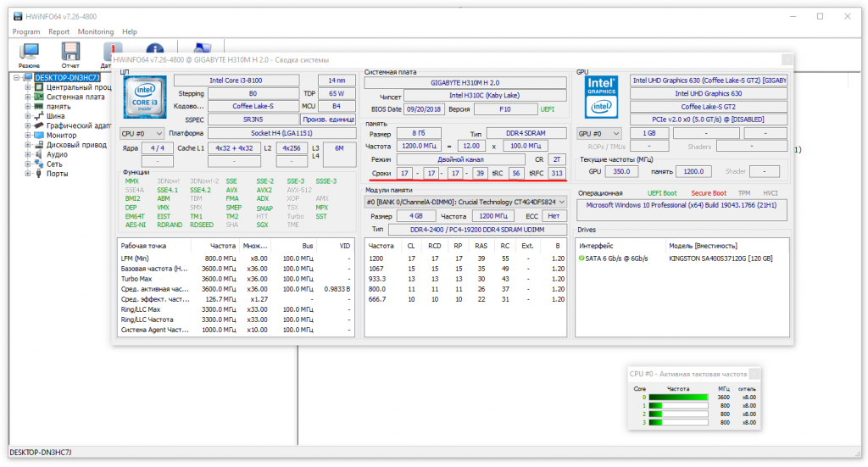This screenshot has height=467, width=868.
Task: Open the CPU #0 dropdown
Action: 141,133
